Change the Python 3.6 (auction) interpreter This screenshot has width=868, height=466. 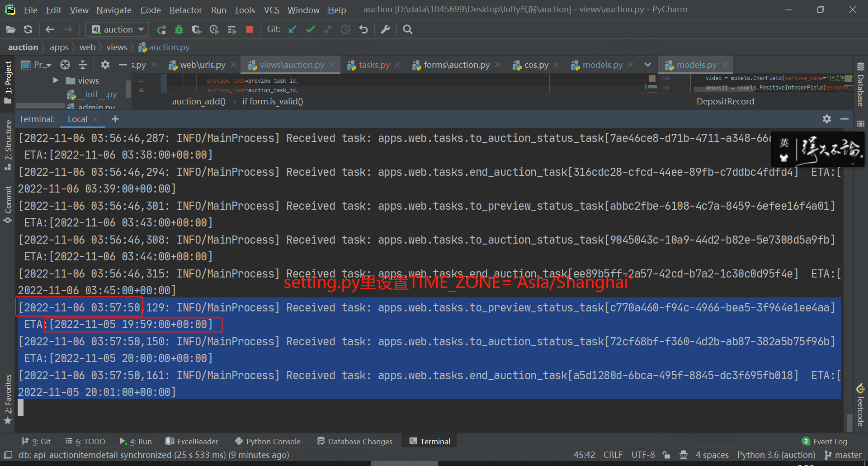pyautogui.click(x=776, y=455)
